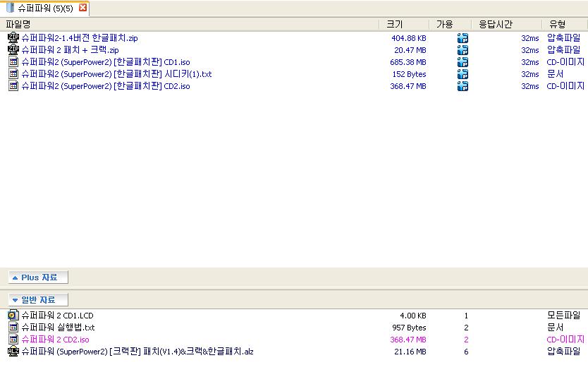Image resolution: width=588 pixels, height=365 pixels.
Task: Select the file 슈퍼파워2-1.4버전 한글패치.zip
Action: pos(80,38)
